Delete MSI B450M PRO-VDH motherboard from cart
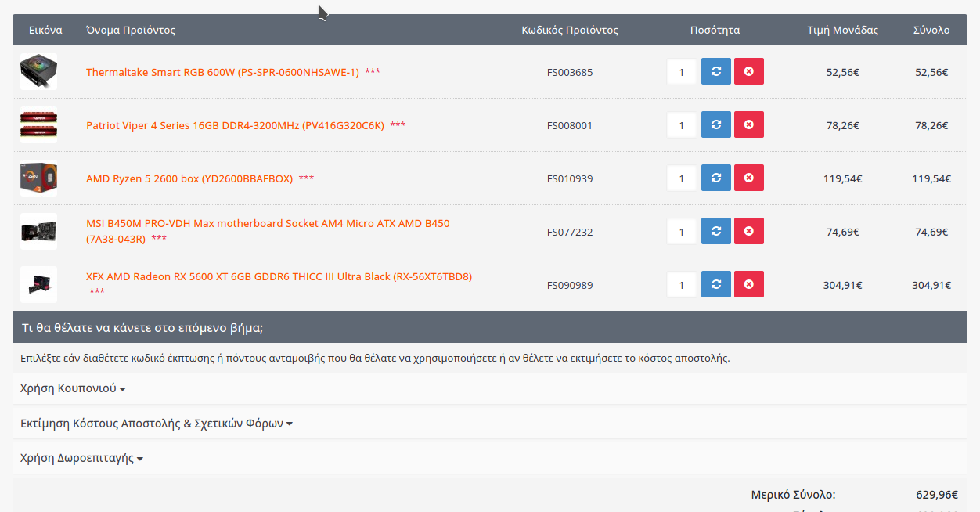 (x=748, y=231)
